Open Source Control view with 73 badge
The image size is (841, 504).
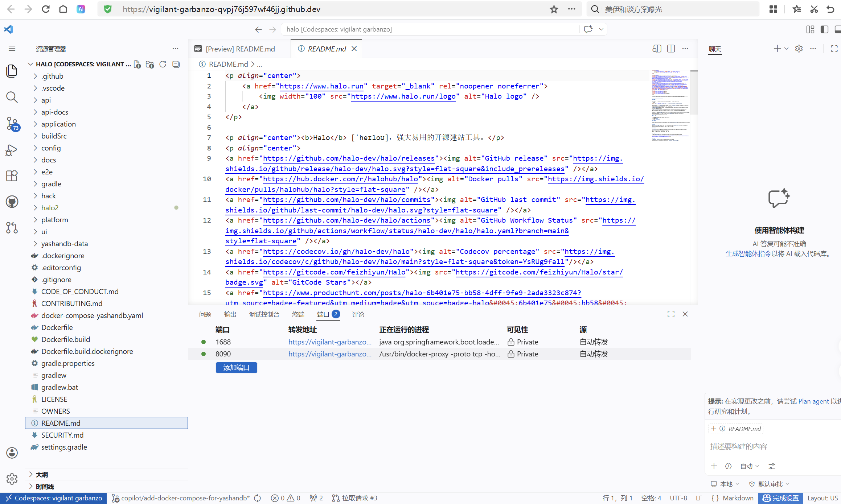[x=12, y=124]
